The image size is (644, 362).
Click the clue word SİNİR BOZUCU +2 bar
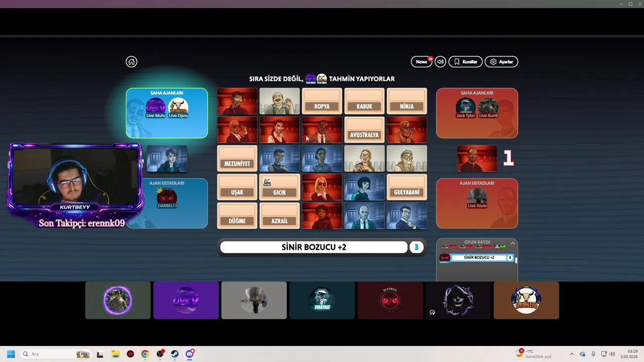tap(314, 247)
